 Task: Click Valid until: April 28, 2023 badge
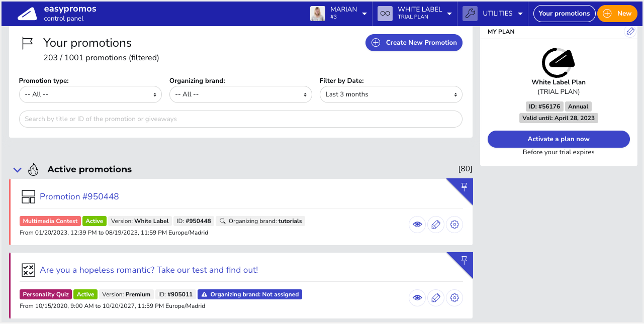click(559, 118)
